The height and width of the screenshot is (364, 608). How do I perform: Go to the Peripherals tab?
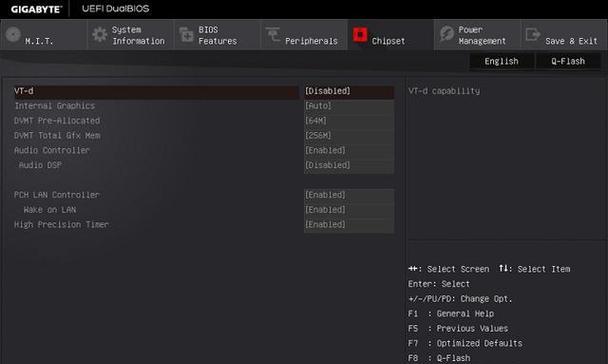[x=304, y=35]
